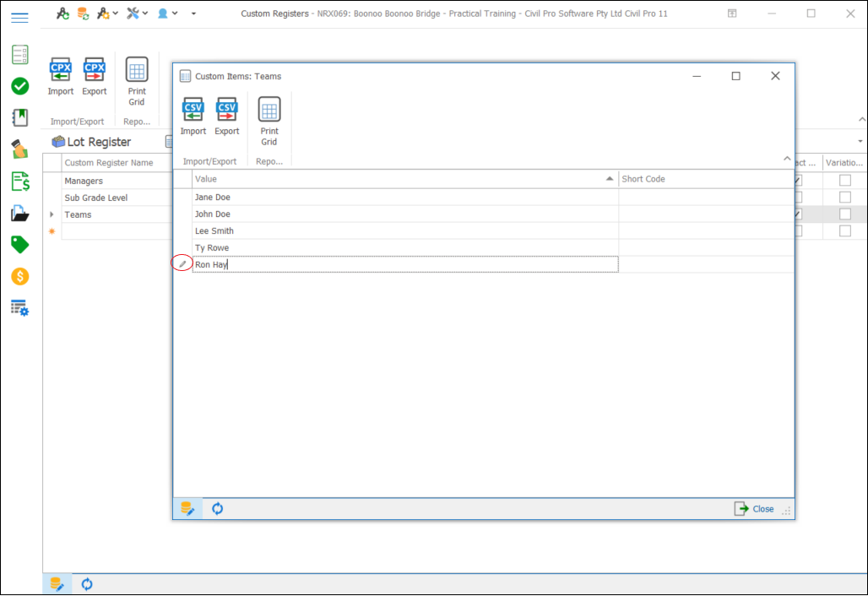Open the list settings sidebar icon
Viewport: 868px width, 596px height.
(x=20, y=307)
